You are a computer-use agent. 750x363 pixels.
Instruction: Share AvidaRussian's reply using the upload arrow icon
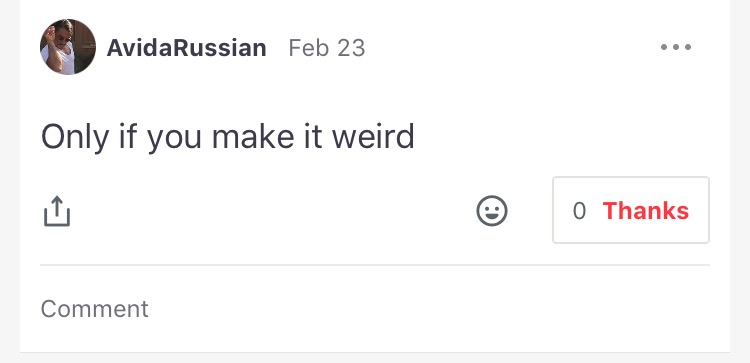click(x=57, y=211)
